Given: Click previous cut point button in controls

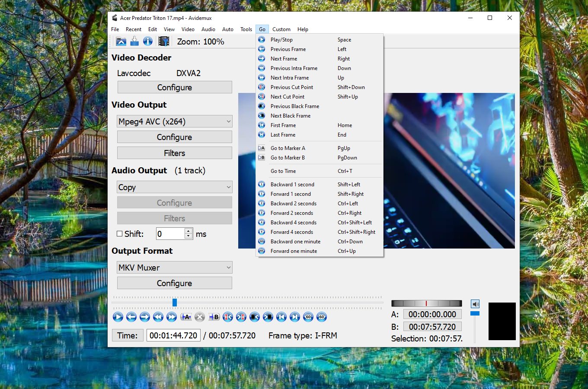Looking at the screenshot, I should (228, 317).
